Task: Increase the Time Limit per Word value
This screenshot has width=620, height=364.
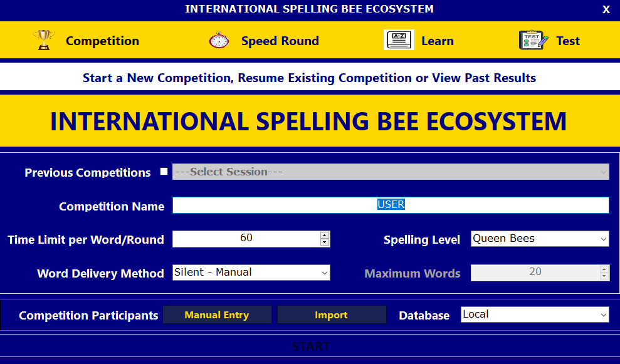Action: coord(324,236)
